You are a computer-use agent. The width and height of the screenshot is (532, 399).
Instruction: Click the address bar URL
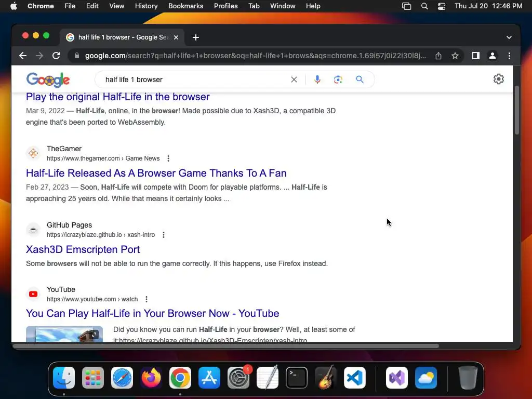click(x=255, y=56)
